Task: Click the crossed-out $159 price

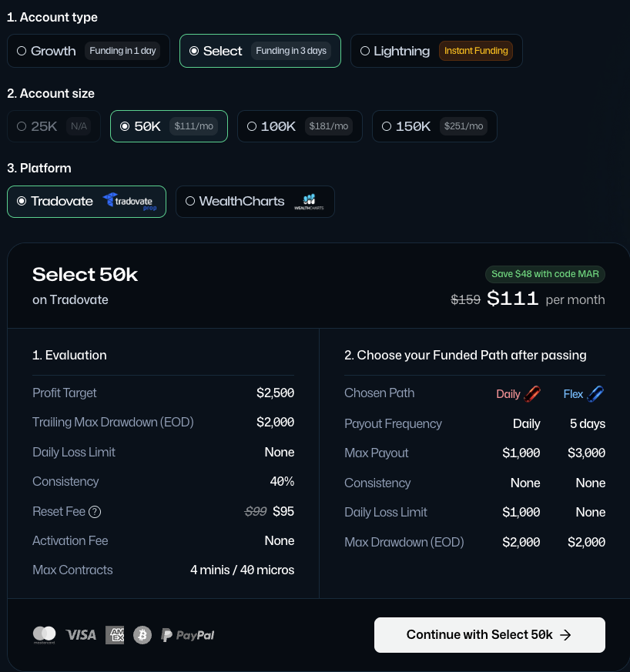Action: point(465,299)
